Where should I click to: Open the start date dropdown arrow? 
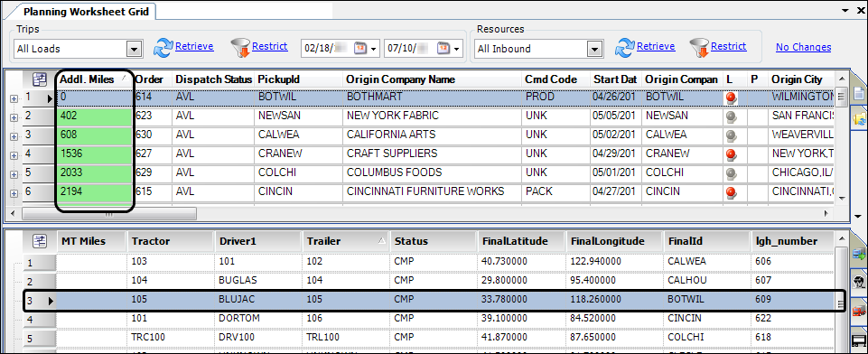[x=374, y=49]
